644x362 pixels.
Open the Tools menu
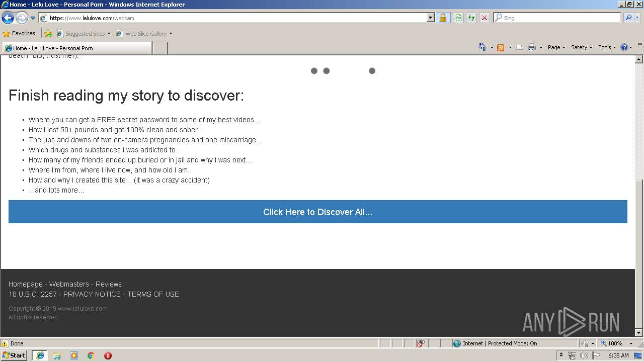pyautogui.click(x=607, y=47)
